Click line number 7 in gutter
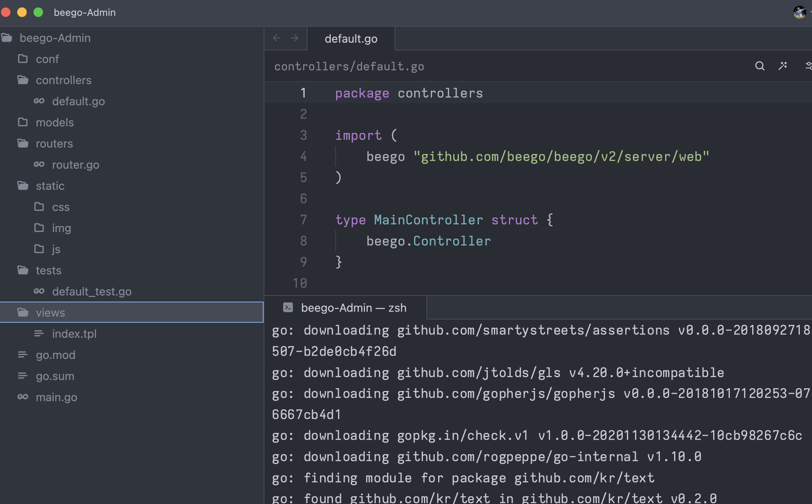 point(303,220)
